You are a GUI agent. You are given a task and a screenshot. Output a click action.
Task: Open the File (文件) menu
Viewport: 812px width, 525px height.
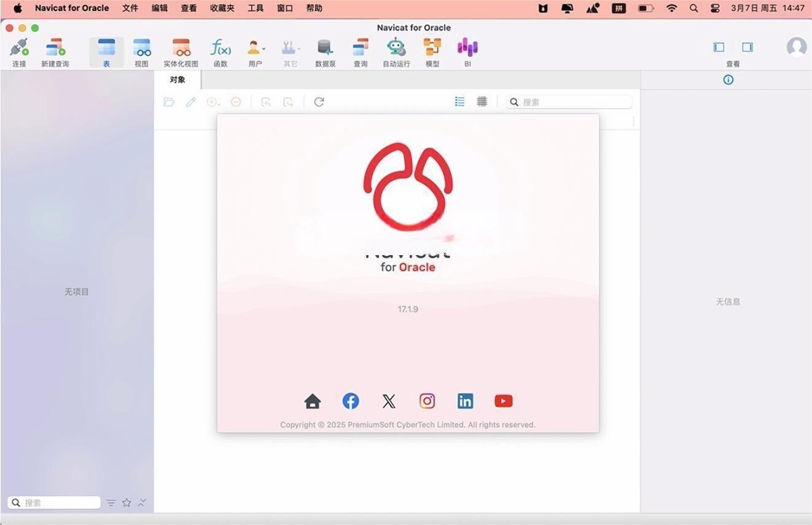(x=130, y=8)
